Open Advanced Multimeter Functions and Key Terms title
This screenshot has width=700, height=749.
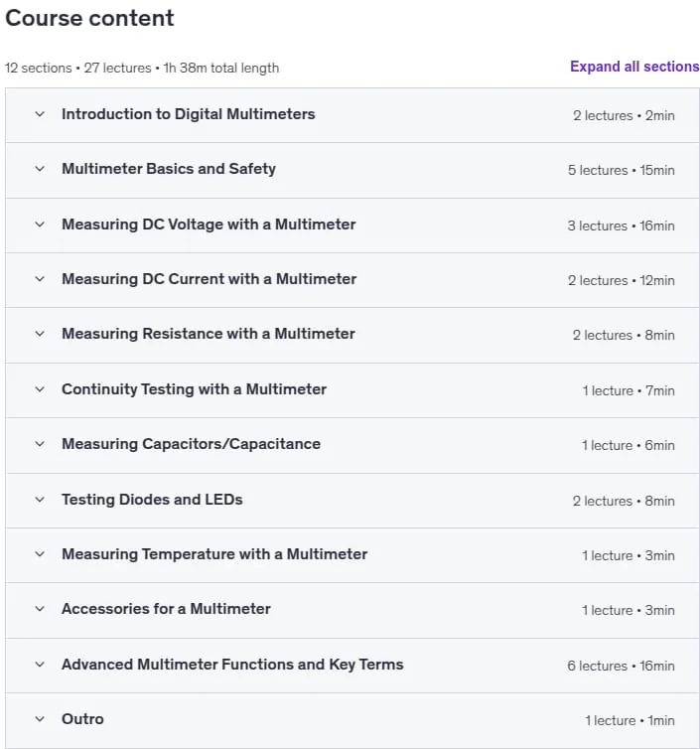(232, 665)
